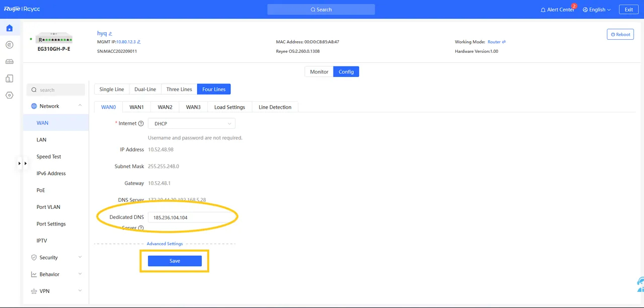Click the Home icon in left rail
This screenshot has height=308, width=644.
pyautogui.click(x=9, y=28)
